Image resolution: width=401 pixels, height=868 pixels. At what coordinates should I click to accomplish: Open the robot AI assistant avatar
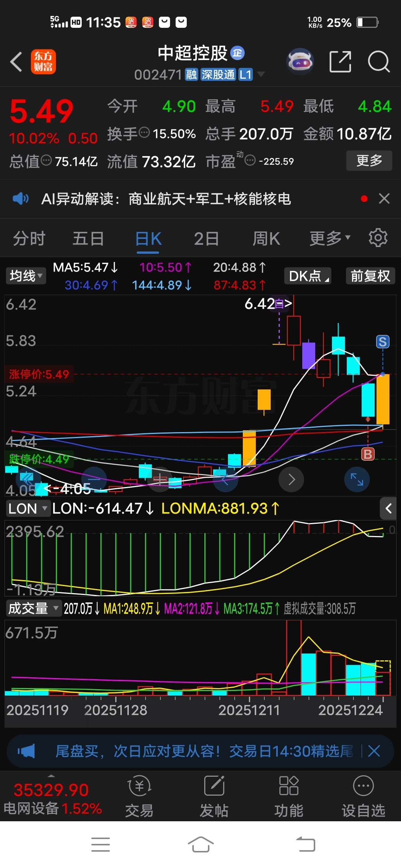tap(300, 62)
